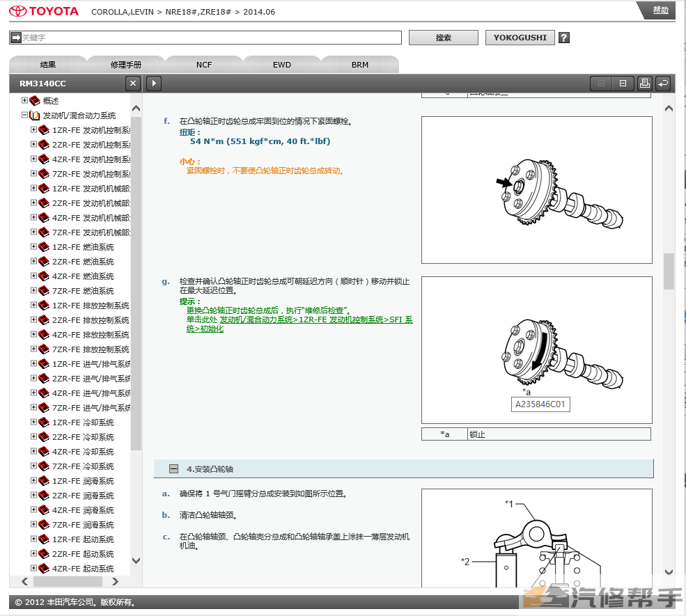Click book icon for 1ZR-FE 发动机控制系统

[44, 130]
